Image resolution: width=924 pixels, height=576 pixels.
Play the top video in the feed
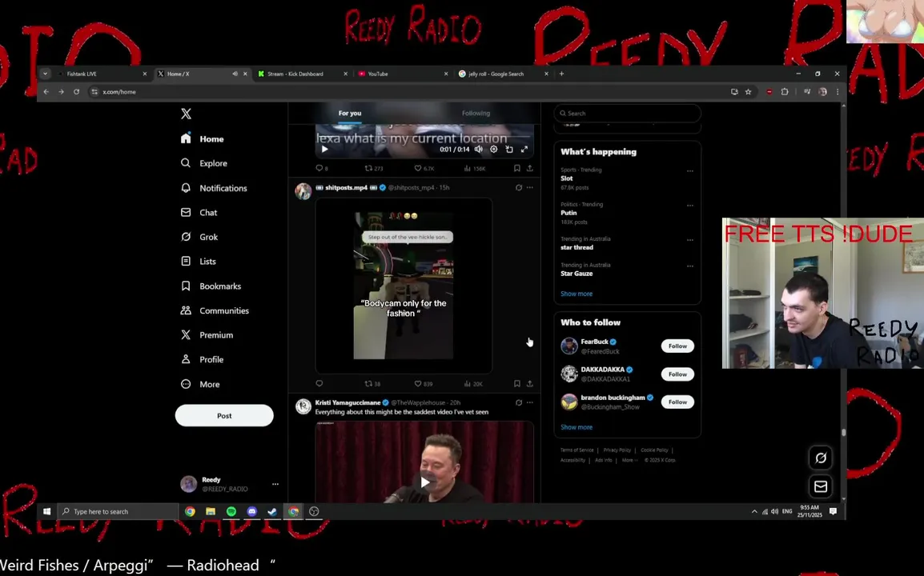coord(325,149)
